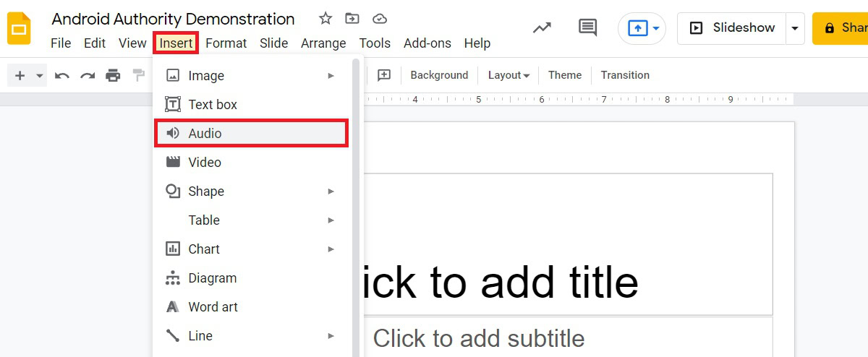Expand the Shape submenu arrow

click(331, 192)
